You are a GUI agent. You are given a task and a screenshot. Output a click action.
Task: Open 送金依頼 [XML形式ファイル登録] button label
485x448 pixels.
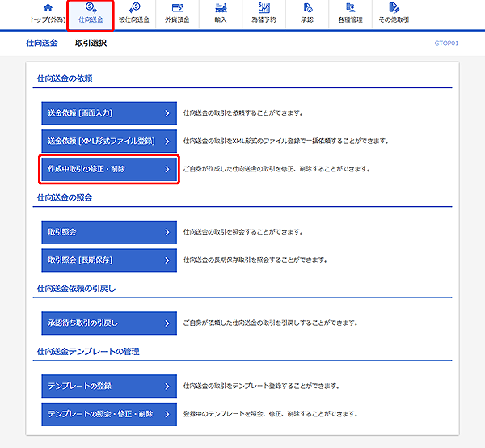coord(101,141)
